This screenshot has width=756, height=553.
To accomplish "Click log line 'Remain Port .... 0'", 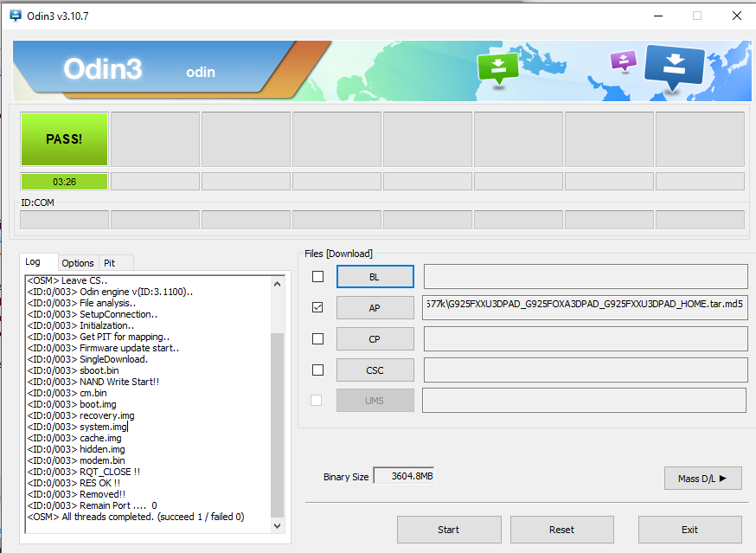I will [x=92, y=505].
